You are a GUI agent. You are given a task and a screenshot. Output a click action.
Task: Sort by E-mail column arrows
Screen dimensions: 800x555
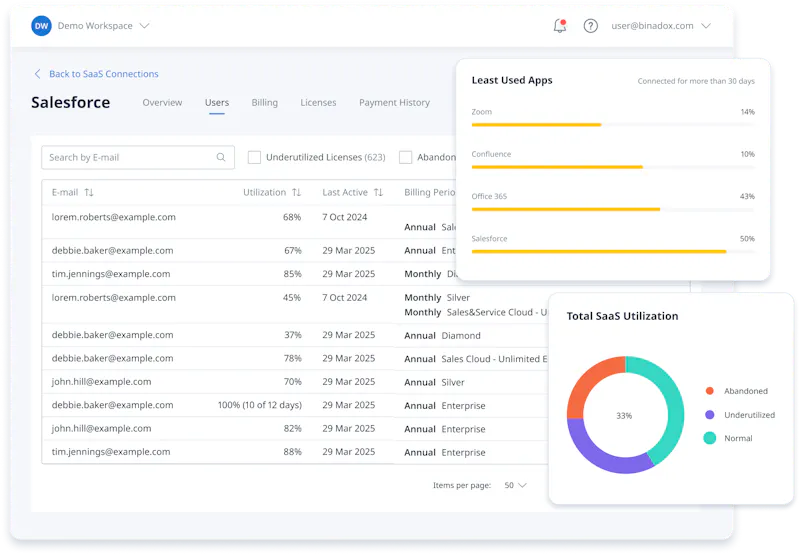(x=89, y=192)
